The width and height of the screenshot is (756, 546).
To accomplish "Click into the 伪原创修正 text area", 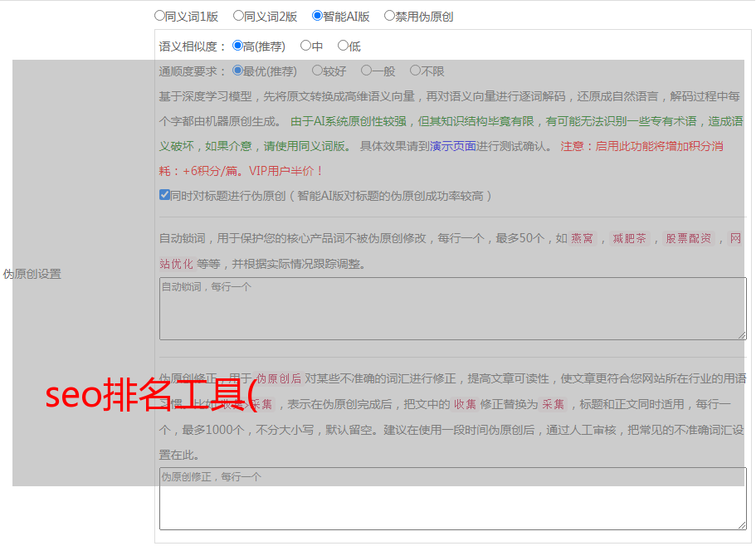I will click(452, 499).
